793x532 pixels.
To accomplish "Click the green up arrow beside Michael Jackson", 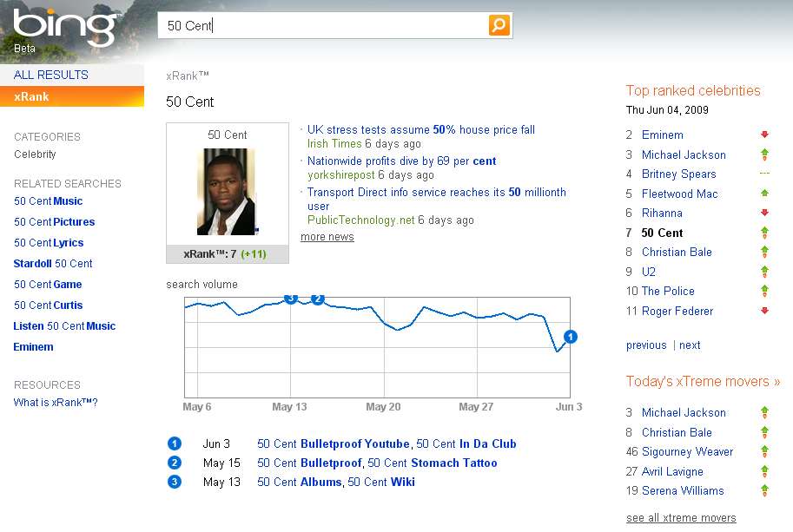I will (x=764, y=154).
